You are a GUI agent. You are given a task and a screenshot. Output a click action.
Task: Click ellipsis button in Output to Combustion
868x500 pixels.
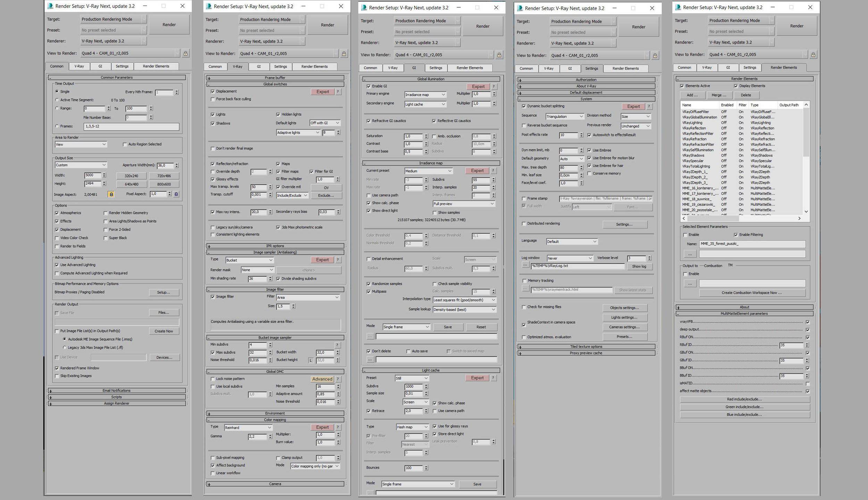pos(690,284)
